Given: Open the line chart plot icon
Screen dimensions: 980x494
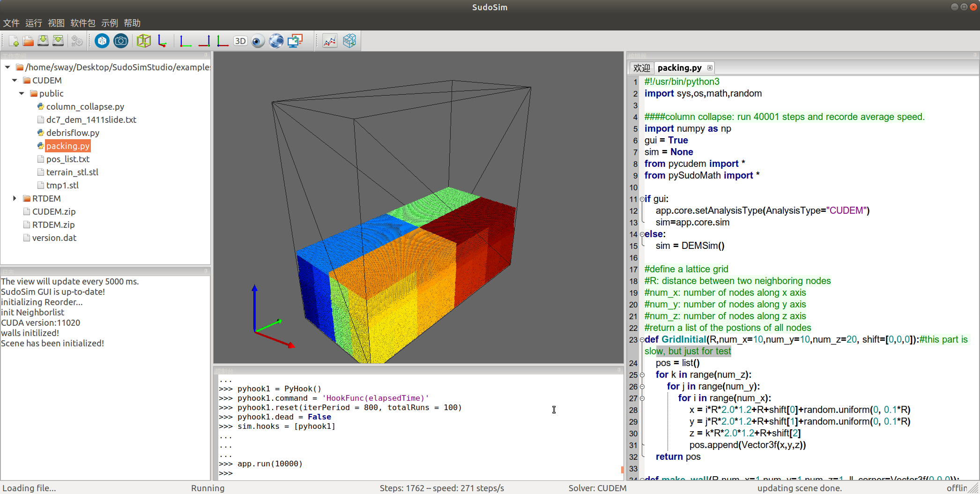Looking at the screenshot, I should (330, 41).
